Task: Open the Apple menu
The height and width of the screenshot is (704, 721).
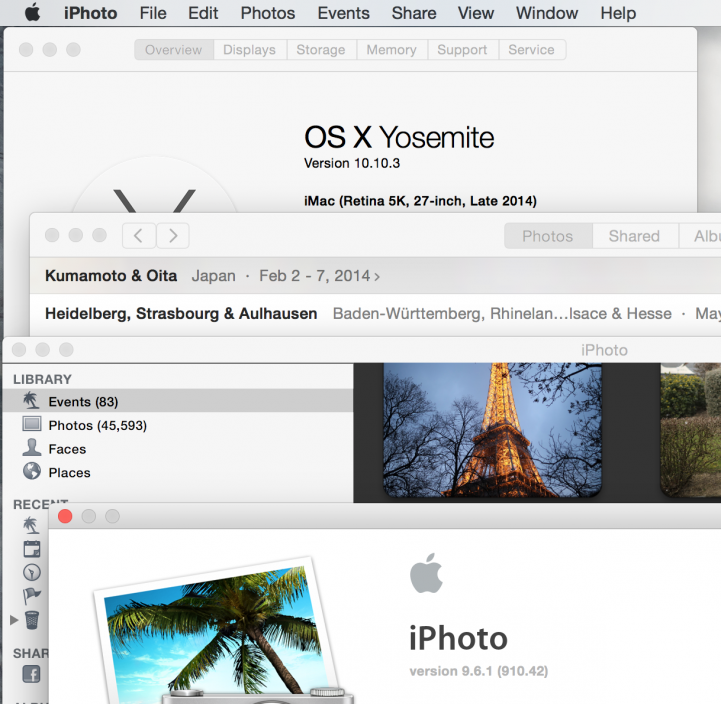Action: pos(32,13)
